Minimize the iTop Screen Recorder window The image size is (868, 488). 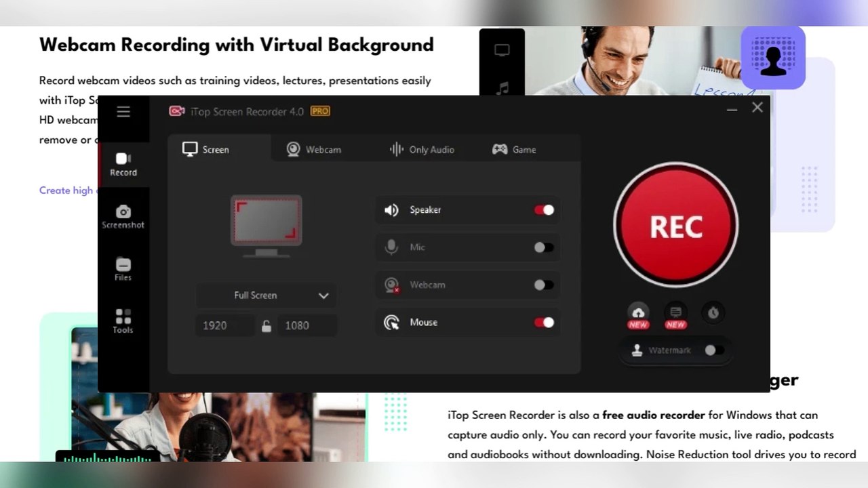click(732, 109)
